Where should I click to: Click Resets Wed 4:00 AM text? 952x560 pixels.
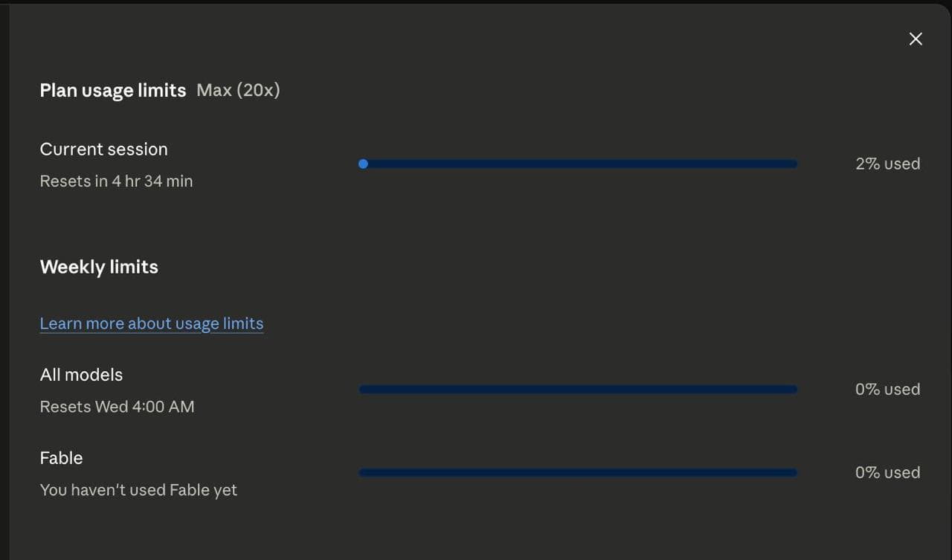point(117,407)
